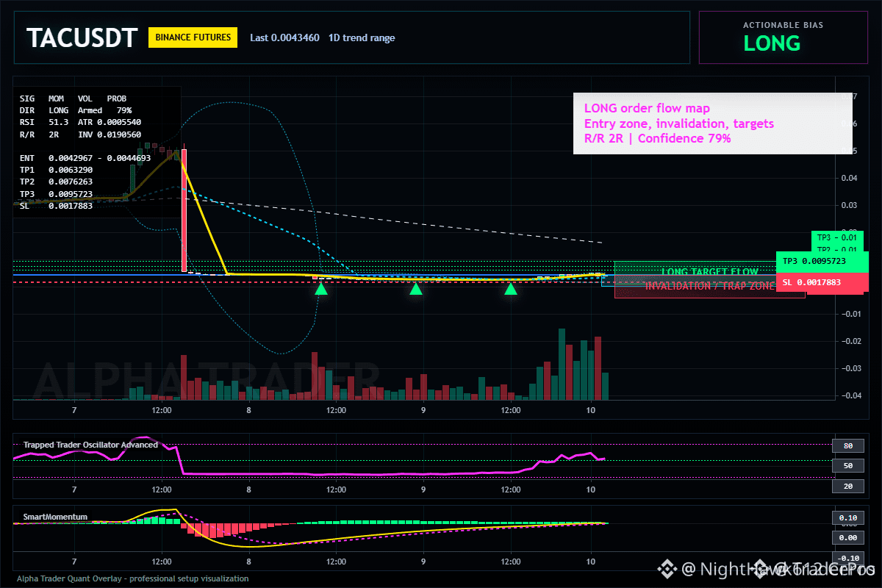Click the SmartMomentum panel title
This screenshot has height=588, width=882.
[x=55, y=517]
